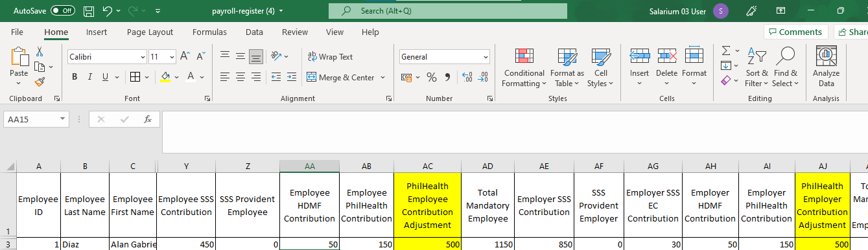
Task: Click the Save disk icon
Action: 89,11
